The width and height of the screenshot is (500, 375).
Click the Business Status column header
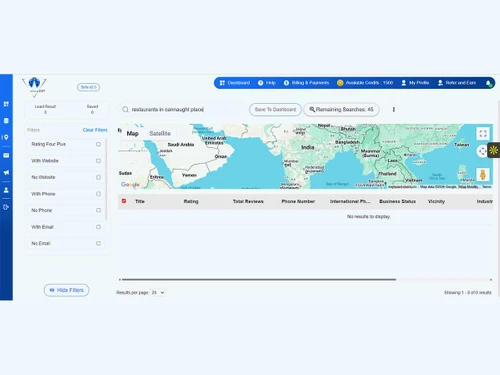click(397, 201)
